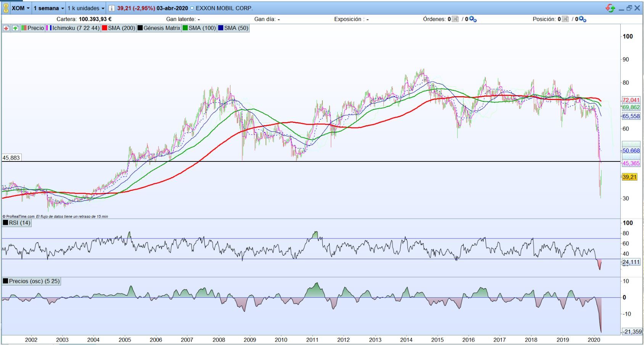Viewport: 644px width, 345px height.
Task: Click the Cartera value 100.393,93 €
Action: pos(95,19)
